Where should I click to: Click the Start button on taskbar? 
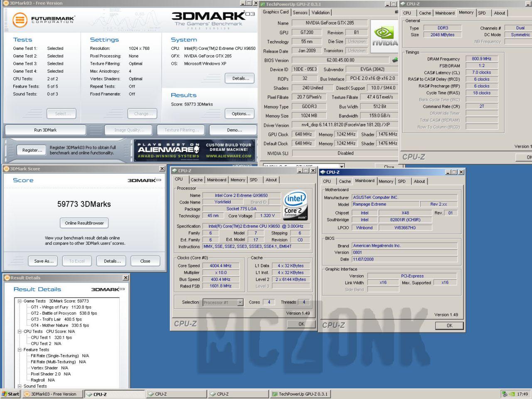tap(11, 394)
